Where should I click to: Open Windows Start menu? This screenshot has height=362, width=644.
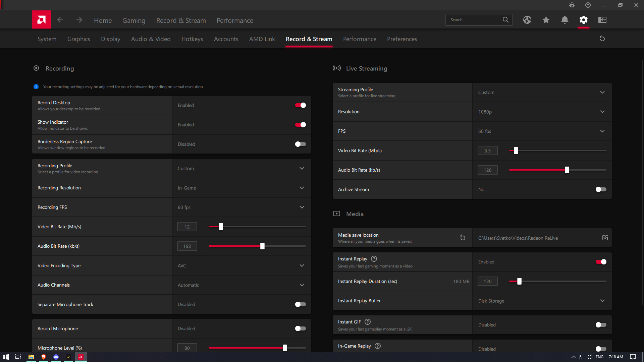tap(6, 357)
